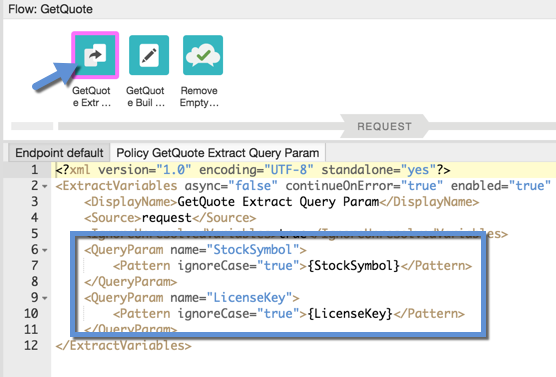The image size is (556, 377).
Task: Click the Remove Empty... label
Action: [x=199, y=96]
